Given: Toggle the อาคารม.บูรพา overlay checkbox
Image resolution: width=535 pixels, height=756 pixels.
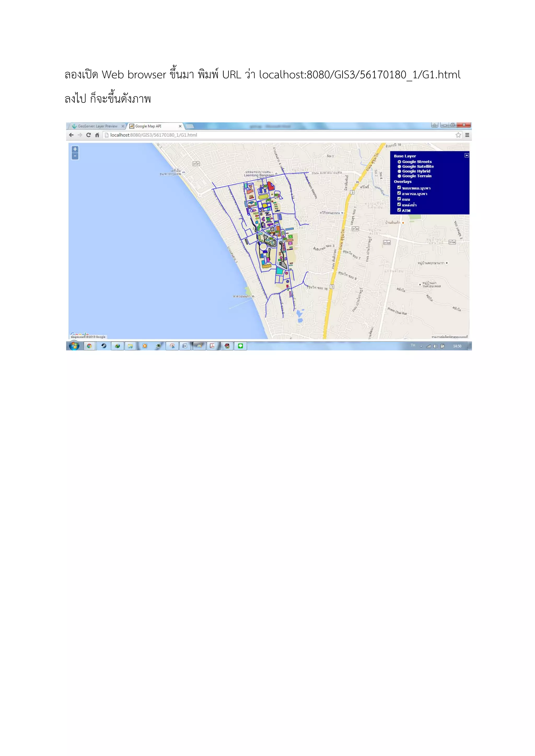Looking at the screenshot, I should click(x=399, y=193).
